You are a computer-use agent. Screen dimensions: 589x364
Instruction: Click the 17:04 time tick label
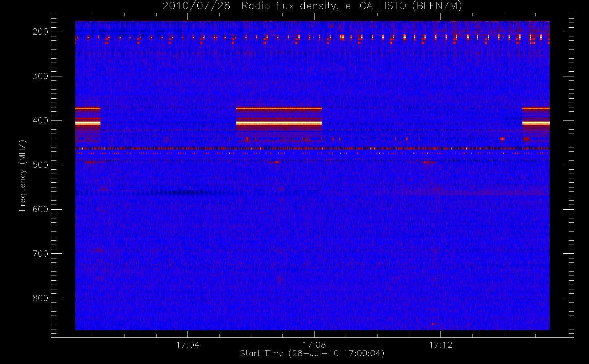[188, 345]
